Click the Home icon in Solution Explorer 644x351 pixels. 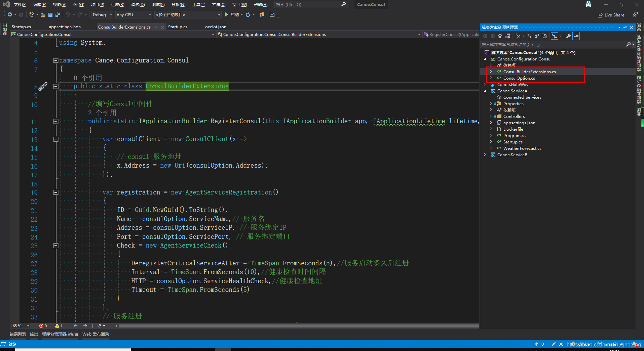(500, 36)
